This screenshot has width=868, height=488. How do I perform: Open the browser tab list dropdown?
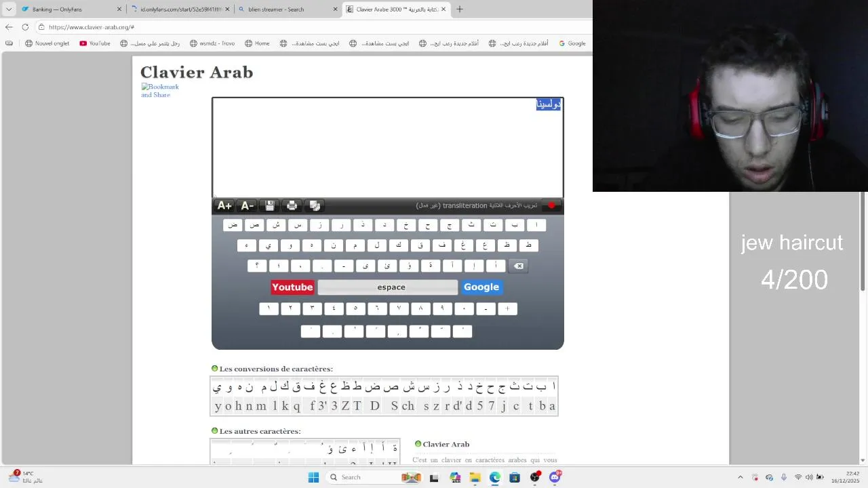point(9,9)
